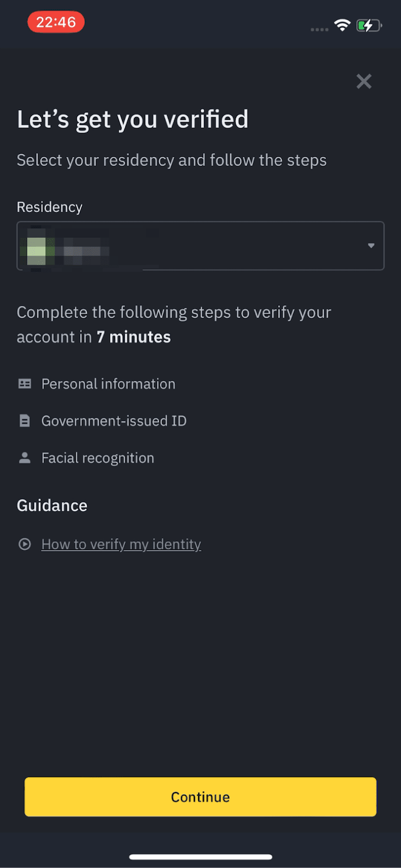Open 'How to verify my identity' link

pos(121,544)
